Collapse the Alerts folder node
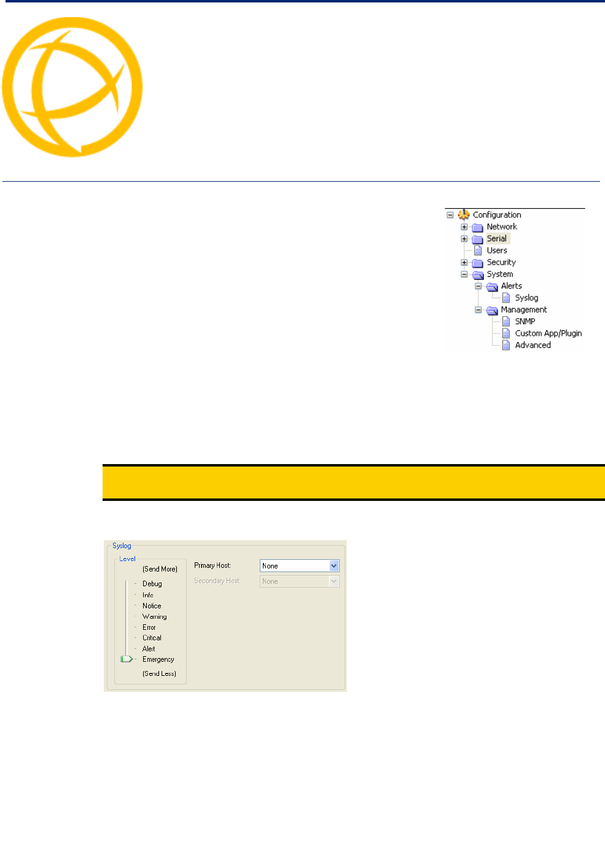 pyautogui.click(x=478, y=286)
